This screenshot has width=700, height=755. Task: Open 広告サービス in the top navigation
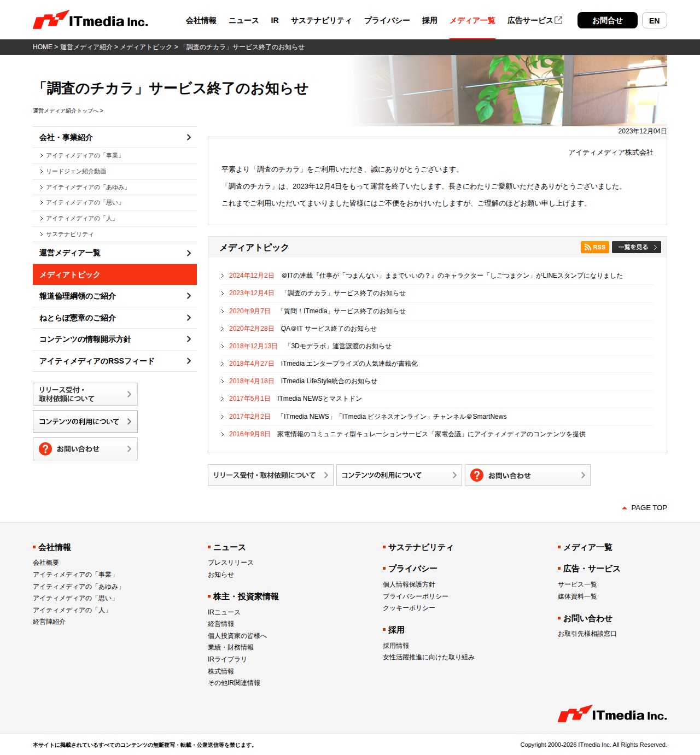pyautogui.click(x=530, y=20)
